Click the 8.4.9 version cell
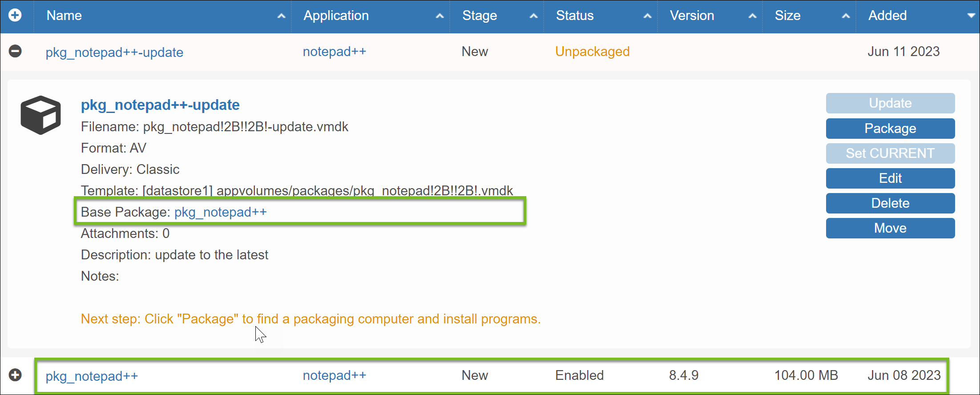 684,375
